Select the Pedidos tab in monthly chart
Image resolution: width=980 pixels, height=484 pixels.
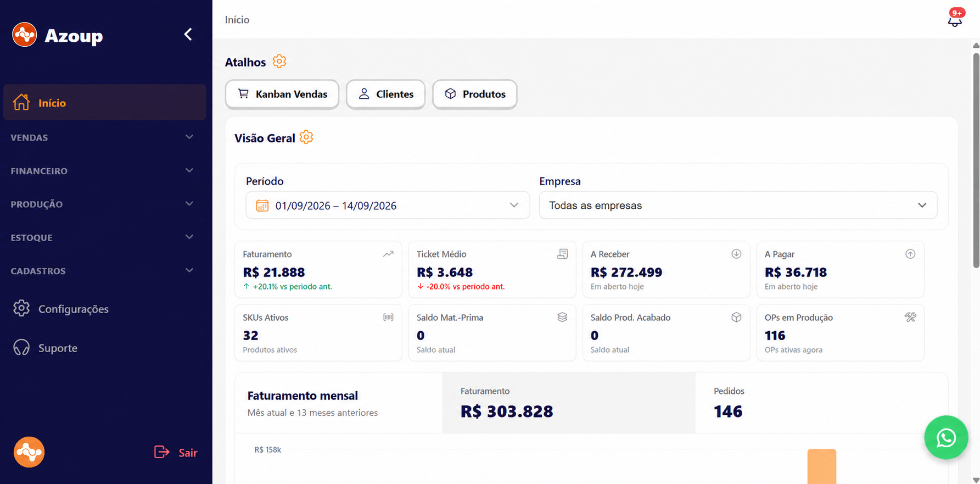point(821,403)
